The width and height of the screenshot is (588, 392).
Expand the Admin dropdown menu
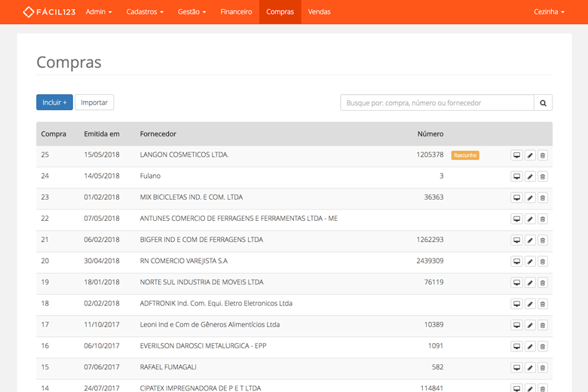click(99, 12)
